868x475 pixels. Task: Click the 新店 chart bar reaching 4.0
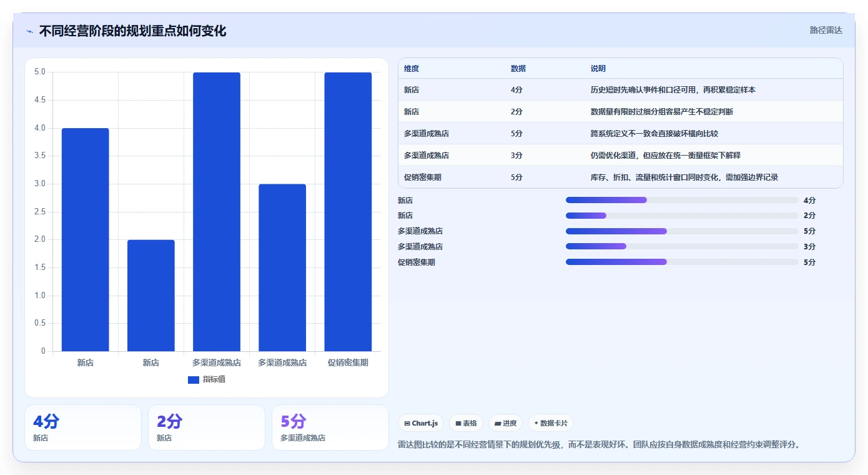[86, 240]
